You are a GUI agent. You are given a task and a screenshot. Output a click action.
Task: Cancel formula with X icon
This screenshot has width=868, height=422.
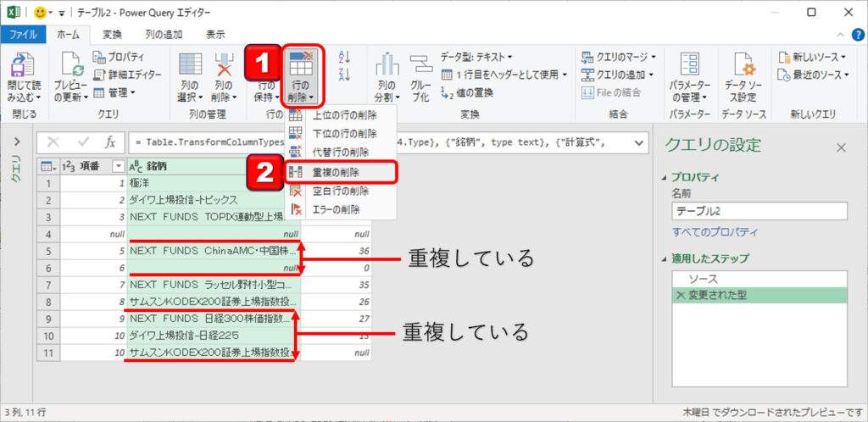click(53, 142)
